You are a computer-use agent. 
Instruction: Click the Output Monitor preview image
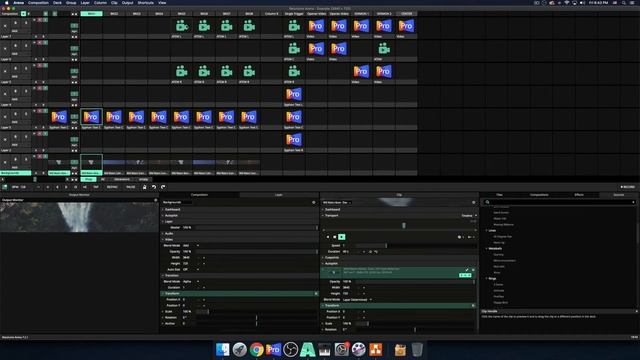point(79,217)
